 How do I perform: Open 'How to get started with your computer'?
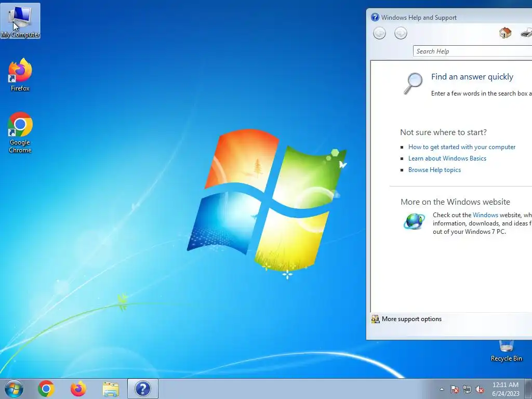462,147
